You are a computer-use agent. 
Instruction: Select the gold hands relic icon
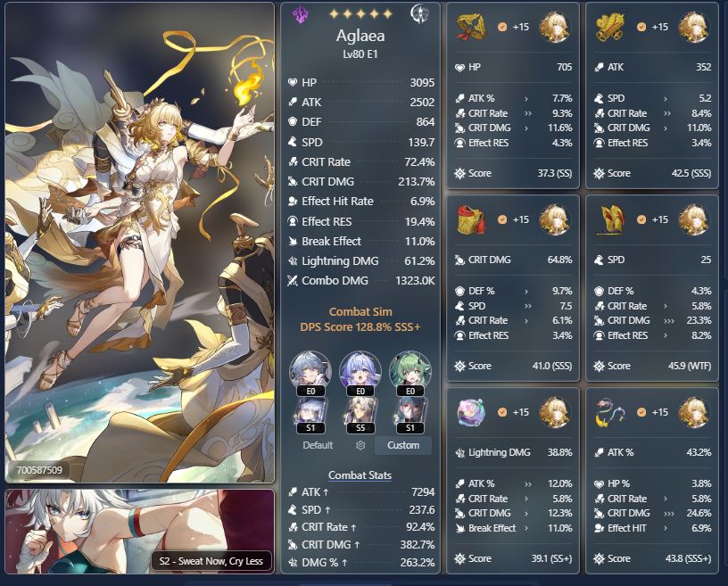pos(610,27)
